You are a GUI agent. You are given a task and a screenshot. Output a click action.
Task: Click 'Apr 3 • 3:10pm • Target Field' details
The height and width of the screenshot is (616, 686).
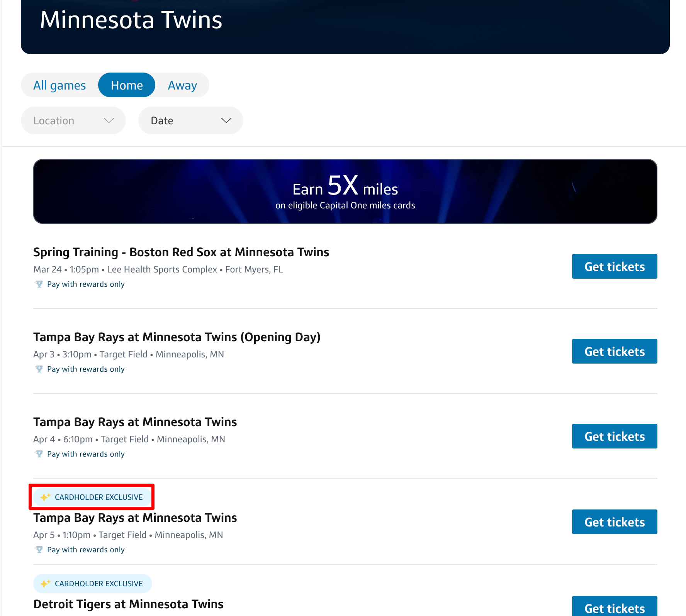(129, 354)
